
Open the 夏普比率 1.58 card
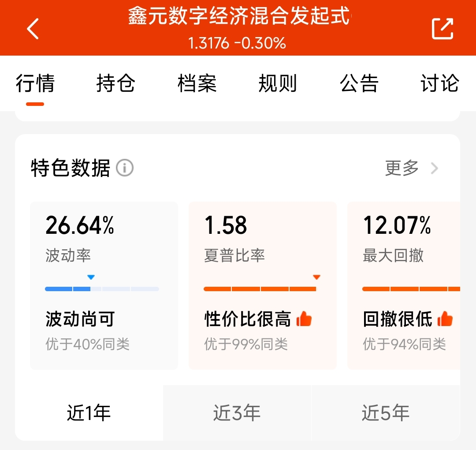263,285
